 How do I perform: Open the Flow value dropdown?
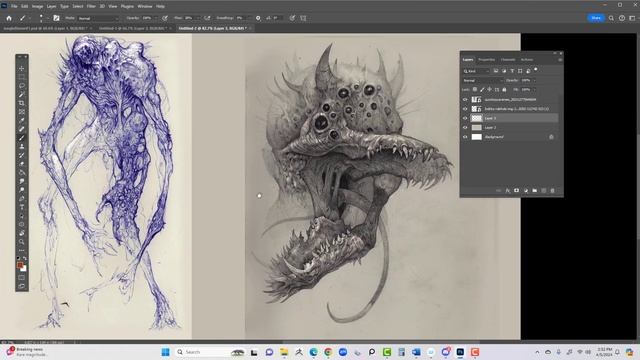[x=198, y=18]
